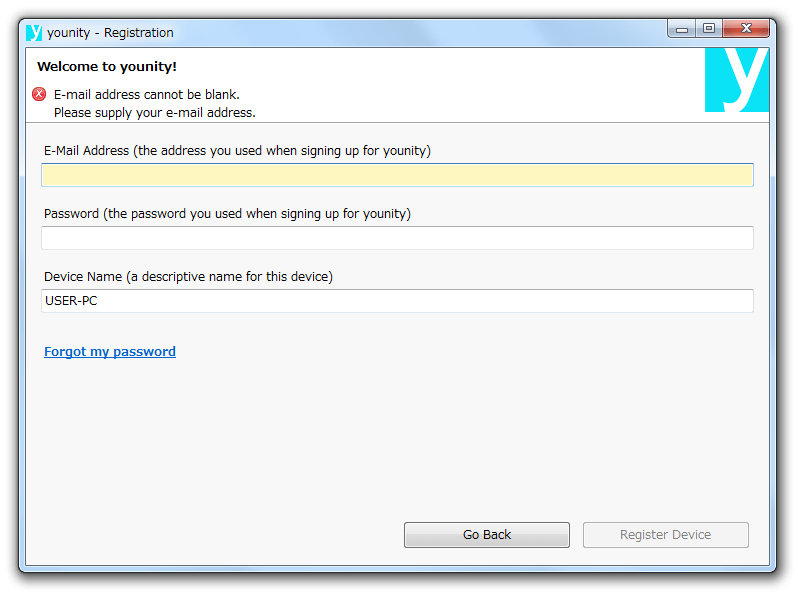Select the Device Name field containing USER-PC
Viewport: 798px width, 595px height.
397,301
